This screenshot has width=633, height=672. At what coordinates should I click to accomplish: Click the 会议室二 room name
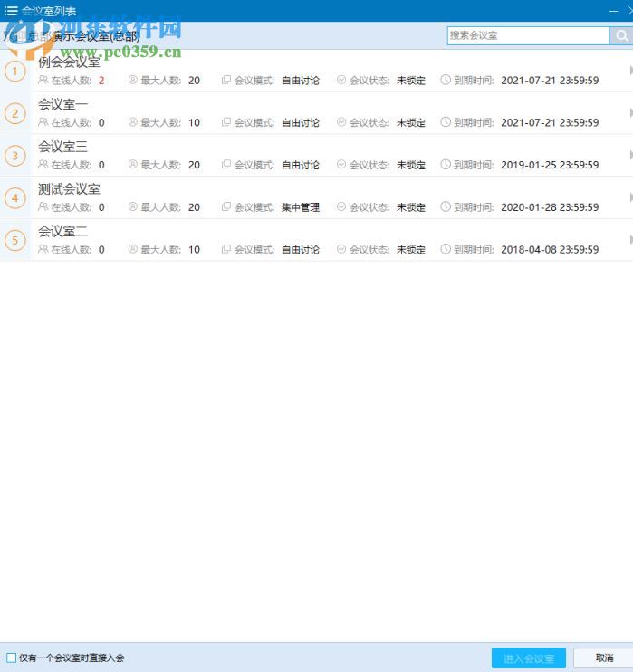point(63,232)
